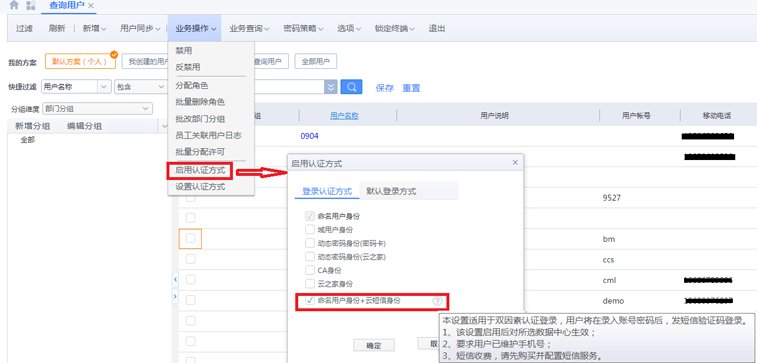757x363 pixels.
Task: Click the blue search magnifier button
Action: pos(351,87)
